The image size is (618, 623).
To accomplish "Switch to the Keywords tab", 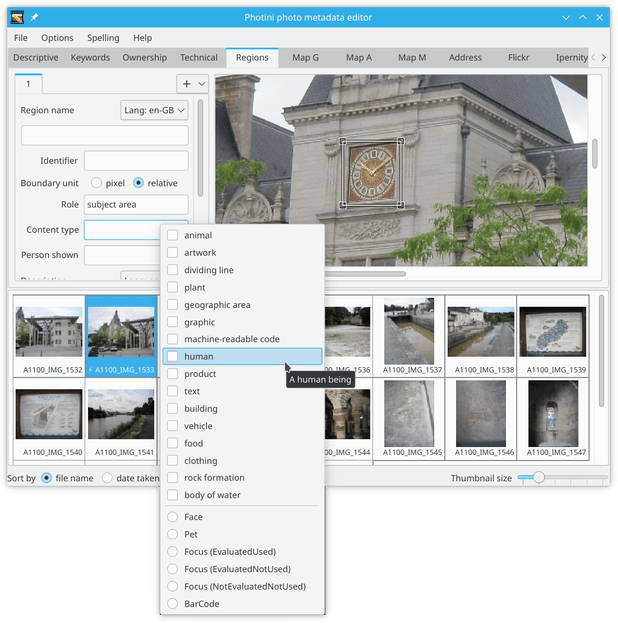I will [x=90, y=58].
